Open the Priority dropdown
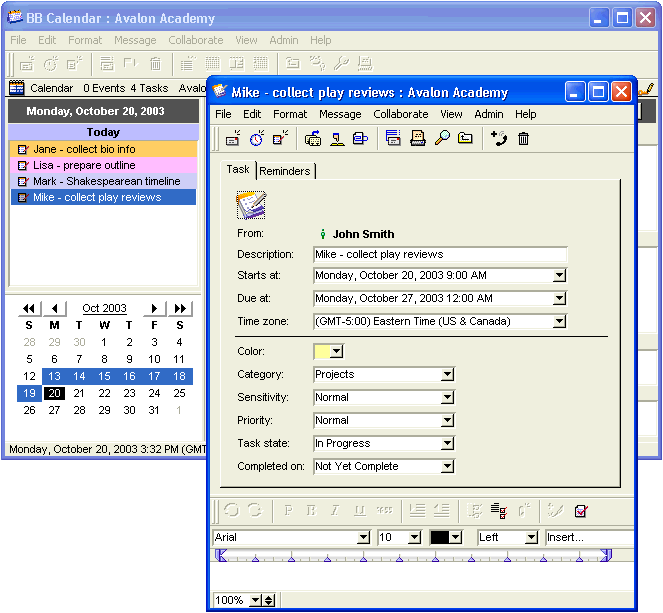The image size is (663, 613). point(447,421)
